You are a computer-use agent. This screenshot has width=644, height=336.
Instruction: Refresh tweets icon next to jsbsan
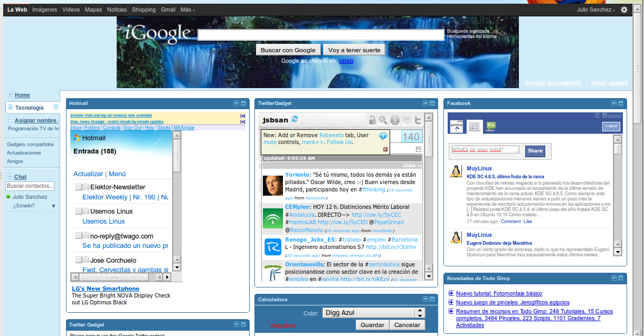pos(295,119)
